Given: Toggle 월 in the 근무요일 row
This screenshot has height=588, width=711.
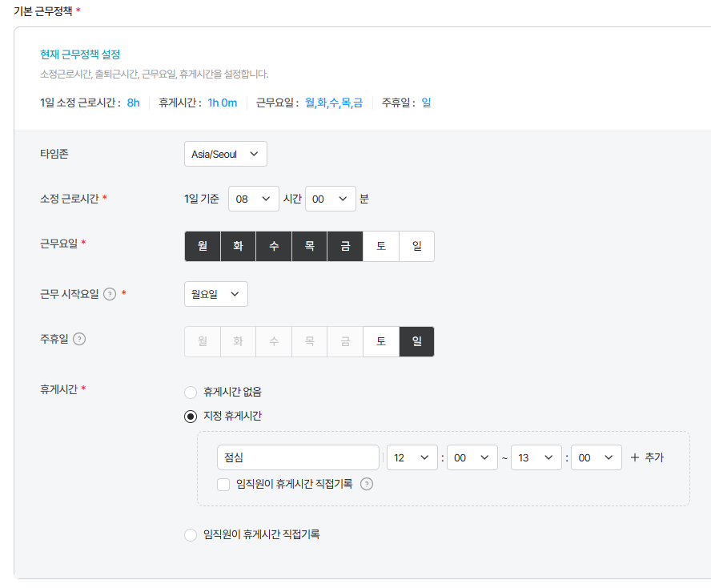Looking at the screenshot, I should pyautogui.click(x=203, y=247).
